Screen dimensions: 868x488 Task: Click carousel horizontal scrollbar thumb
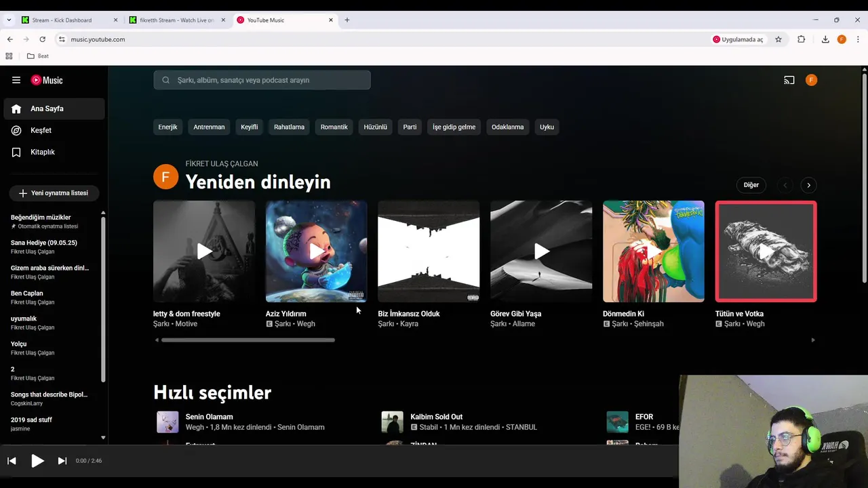click(248, 340)
